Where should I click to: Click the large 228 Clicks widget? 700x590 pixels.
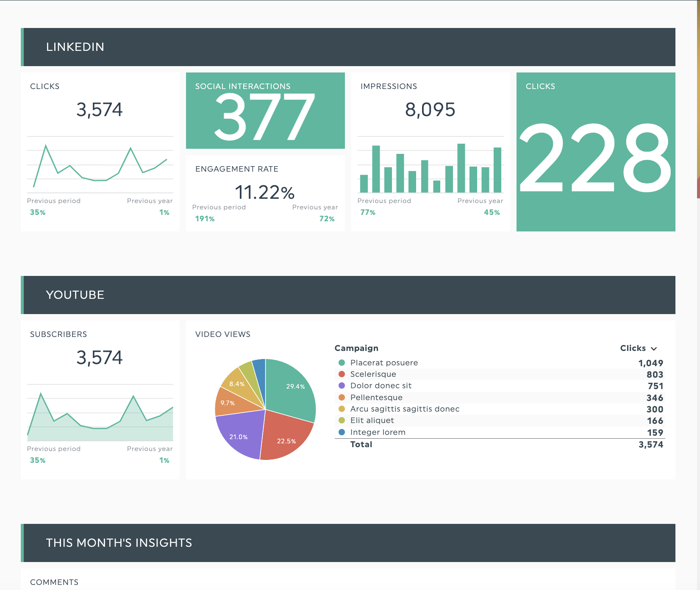[596, 152]
